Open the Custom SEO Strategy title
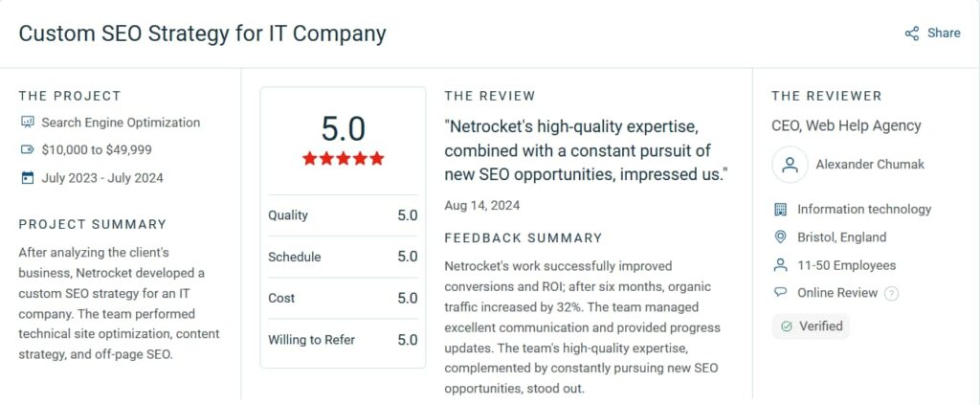This screenshot has width=980, height=405. point(202,34)
